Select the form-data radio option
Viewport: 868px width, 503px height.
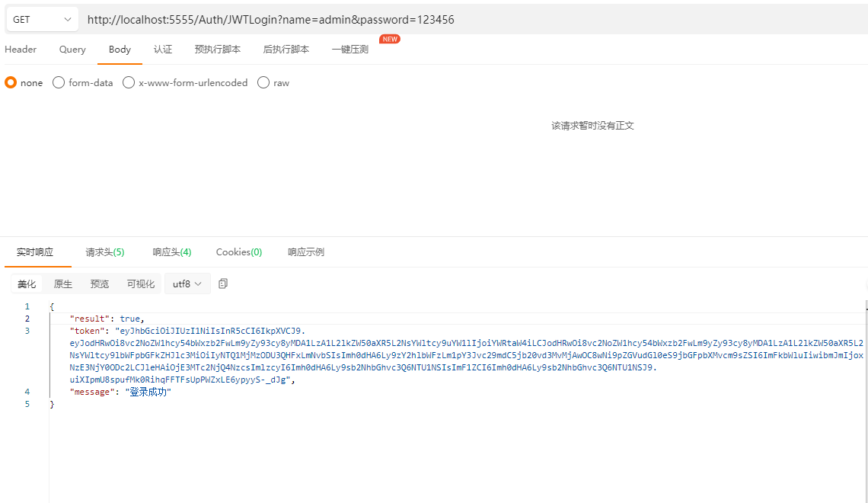(59, 82)
